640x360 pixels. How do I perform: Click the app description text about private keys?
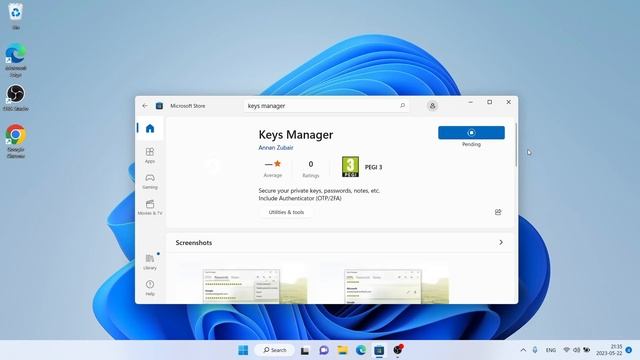click(x=319, y=194)
